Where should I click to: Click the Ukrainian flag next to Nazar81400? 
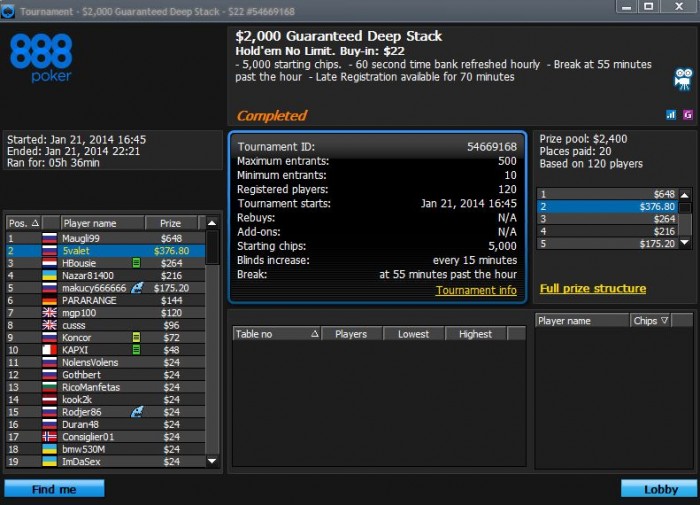click(50, 275)
